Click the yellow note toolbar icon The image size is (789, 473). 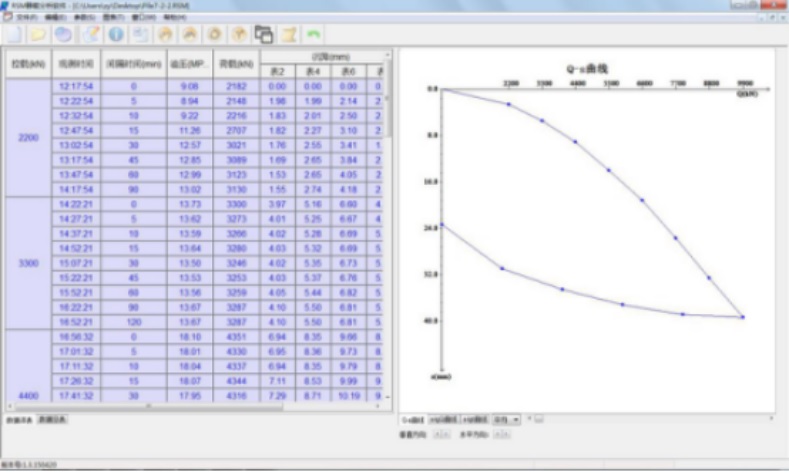pos(289,35)
